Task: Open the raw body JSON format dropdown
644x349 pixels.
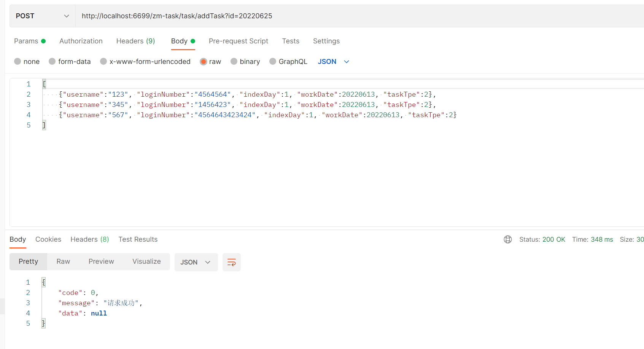Action: (334, 62)
